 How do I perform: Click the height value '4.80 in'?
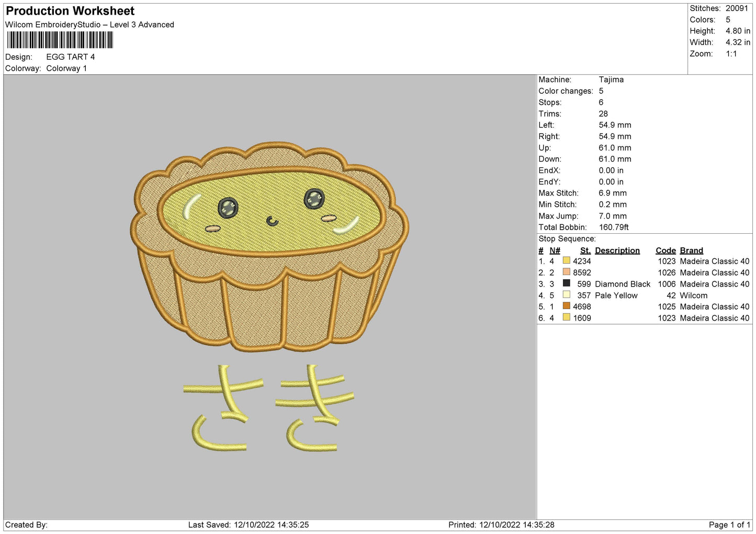coord(738,31)
